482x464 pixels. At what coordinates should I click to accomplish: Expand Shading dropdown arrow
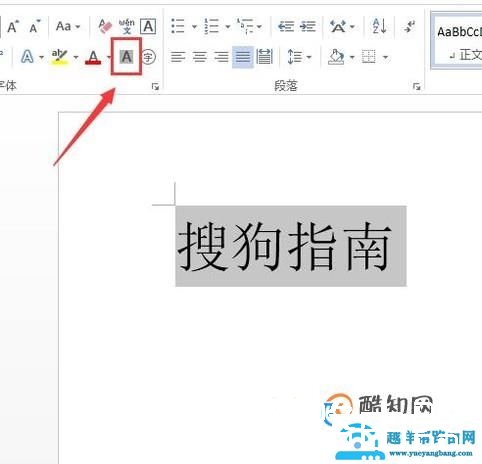click(352, 57)
